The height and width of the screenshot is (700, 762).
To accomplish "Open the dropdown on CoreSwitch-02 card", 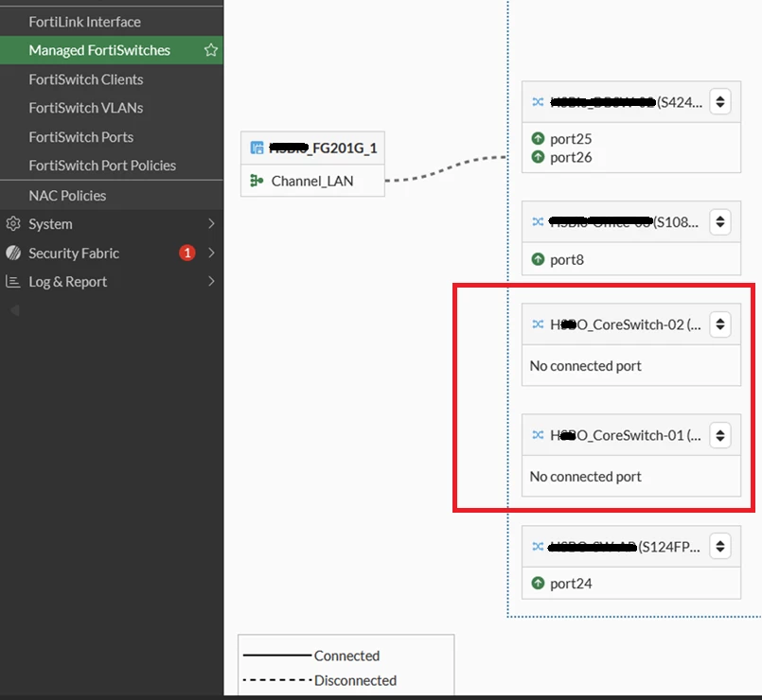I will click(x=720, y=324).
